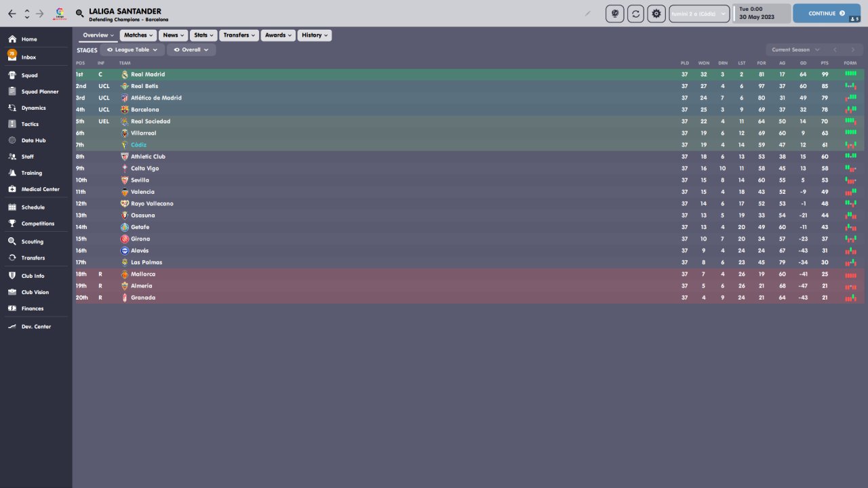Expand the Overall view dropdown
The height and width of the screenshot is (488, 868).
pyautogui.click(x=191, y=50)
